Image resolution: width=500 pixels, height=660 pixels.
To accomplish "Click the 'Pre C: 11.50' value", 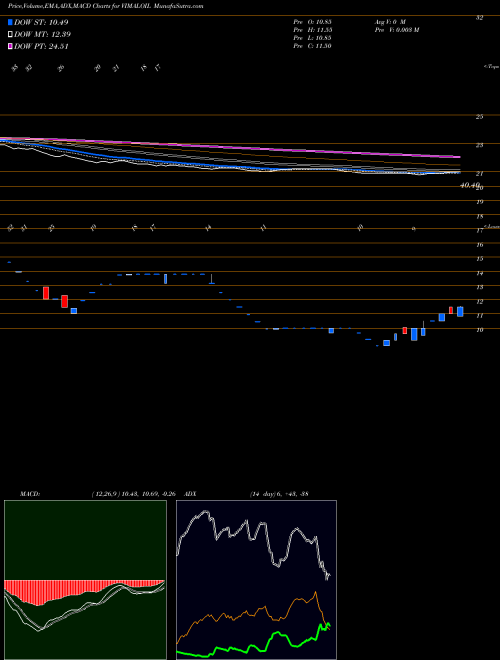I will (313, 46).
